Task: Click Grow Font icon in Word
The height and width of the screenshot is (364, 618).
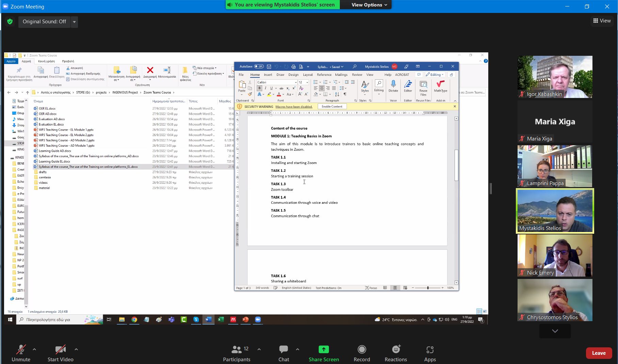Action: coord(300,94)
